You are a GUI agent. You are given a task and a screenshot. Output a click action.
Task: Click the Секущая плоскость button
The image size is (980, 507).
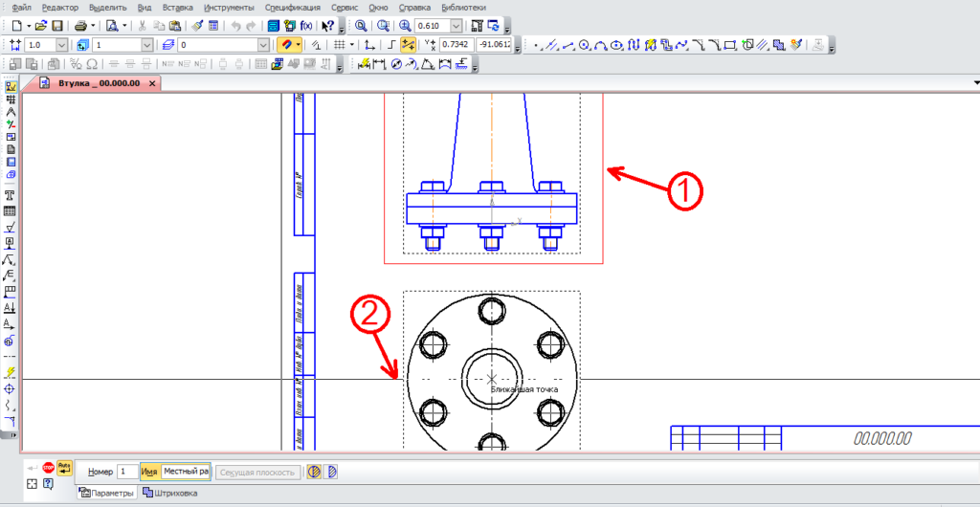(x=256, y=472)
